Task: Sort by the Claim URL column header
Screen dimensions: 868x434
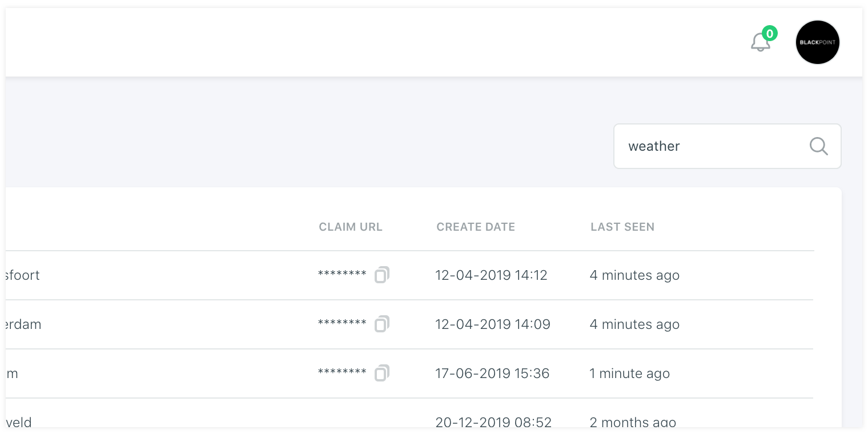Action: 351,227
